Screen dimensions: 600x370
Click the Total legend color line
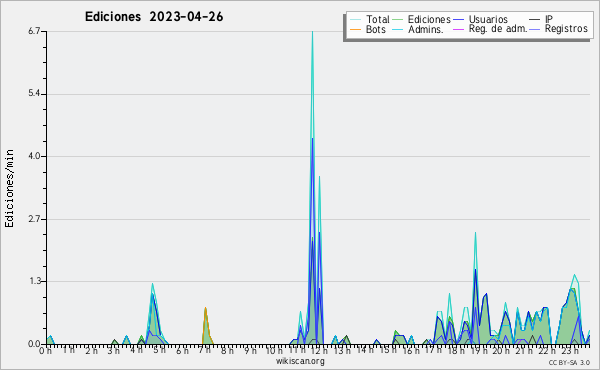pos(355,20)
